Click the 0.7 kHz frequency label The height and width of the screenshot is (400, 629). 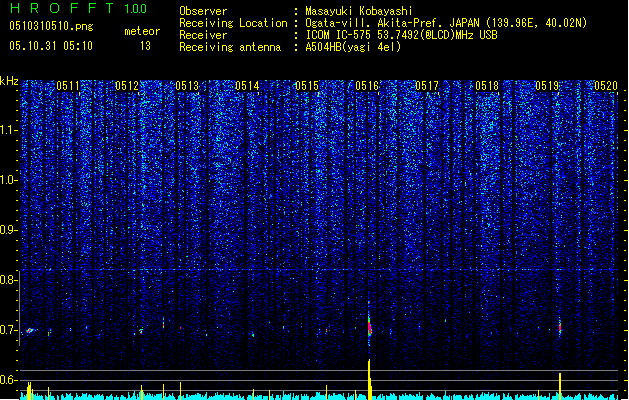(9, 330)
